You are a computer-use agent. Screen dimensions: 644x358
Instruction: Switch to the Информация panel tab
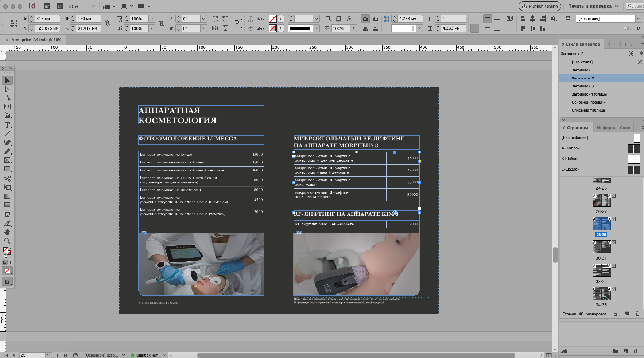point(606,128)
